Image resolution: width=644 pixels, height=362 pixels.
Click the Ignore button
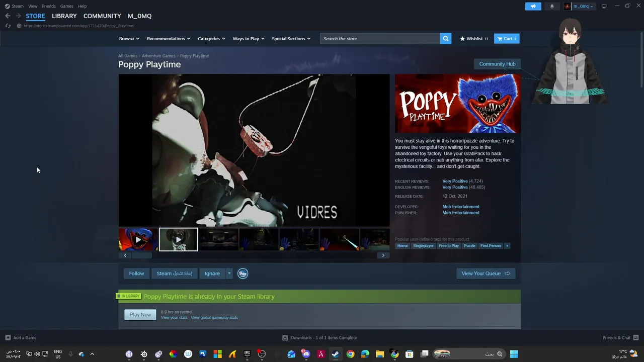212,274
